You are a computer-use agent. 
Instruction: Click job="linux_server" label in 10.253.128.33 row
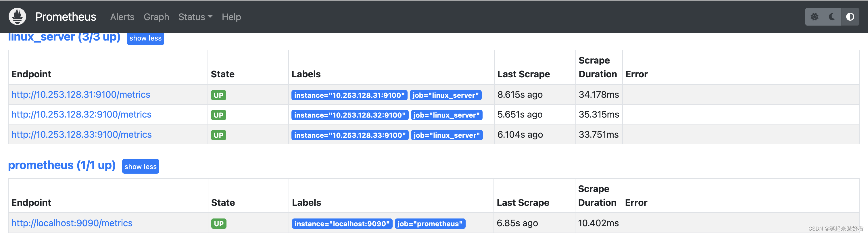point(446,135)
